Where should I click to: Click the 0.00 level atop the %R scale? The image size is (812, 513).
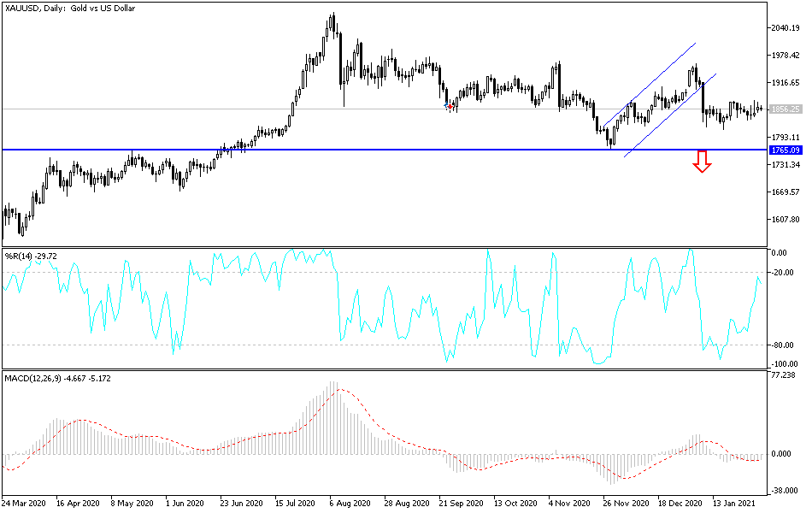click(780, 253)
